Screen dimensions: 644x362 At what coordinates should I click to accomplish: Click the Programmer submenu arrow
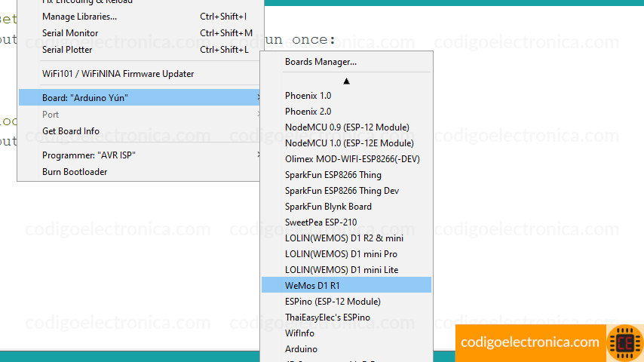pos(258,155)
